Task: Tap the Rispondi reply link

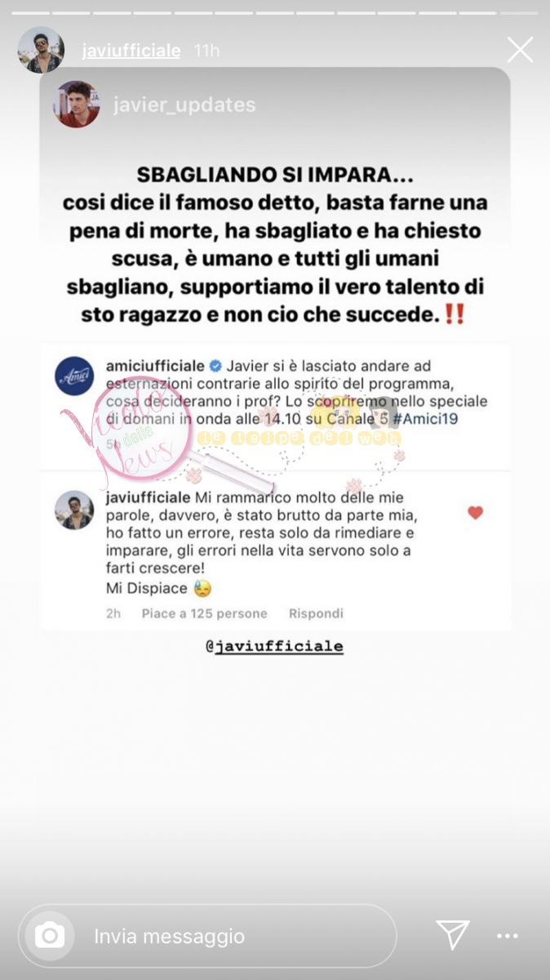Action: coord(316,613)
